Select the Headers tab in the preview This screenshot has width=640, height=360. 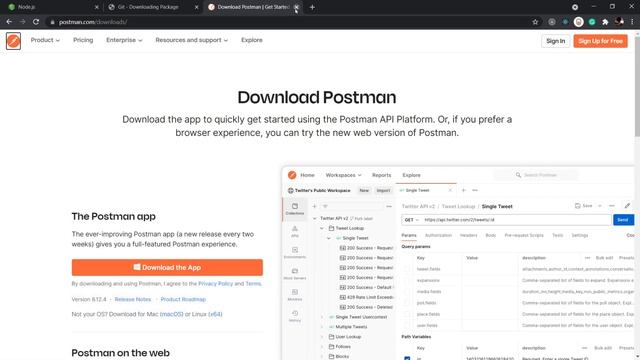click(468, 236)
